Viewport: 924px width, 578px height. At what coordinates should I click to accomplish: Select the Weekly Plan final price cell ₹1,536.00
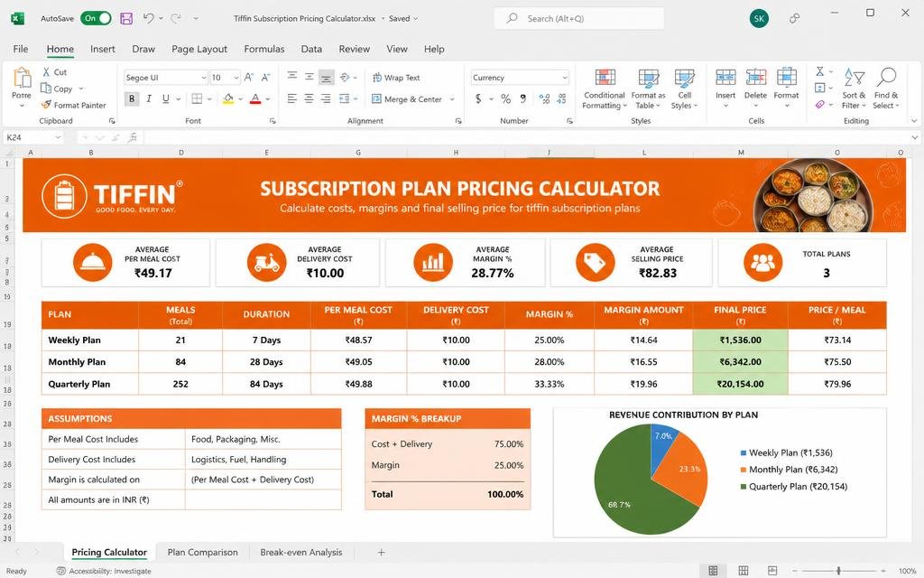[740, 340]
